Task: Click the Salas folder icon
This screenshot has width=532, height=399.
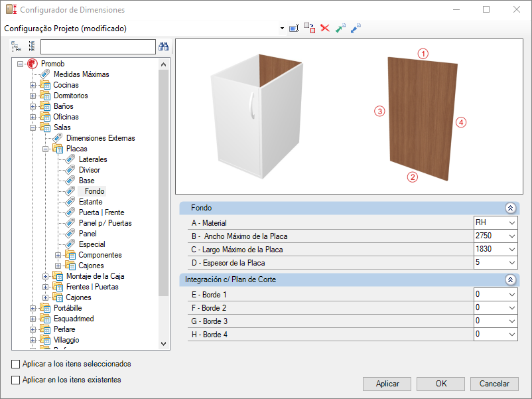Action: click(x=45, y=127)
